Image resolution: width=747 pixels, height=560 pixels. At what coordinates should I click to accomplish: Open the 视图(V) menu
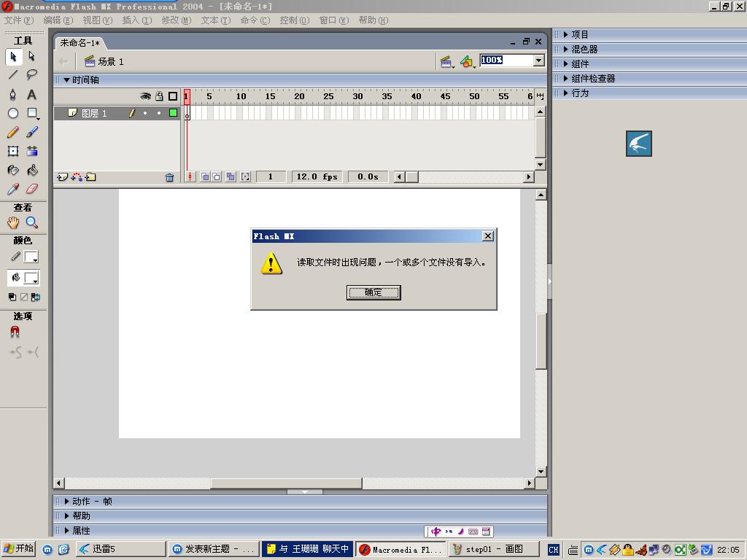pyautogui.click(x=98, y=20)
